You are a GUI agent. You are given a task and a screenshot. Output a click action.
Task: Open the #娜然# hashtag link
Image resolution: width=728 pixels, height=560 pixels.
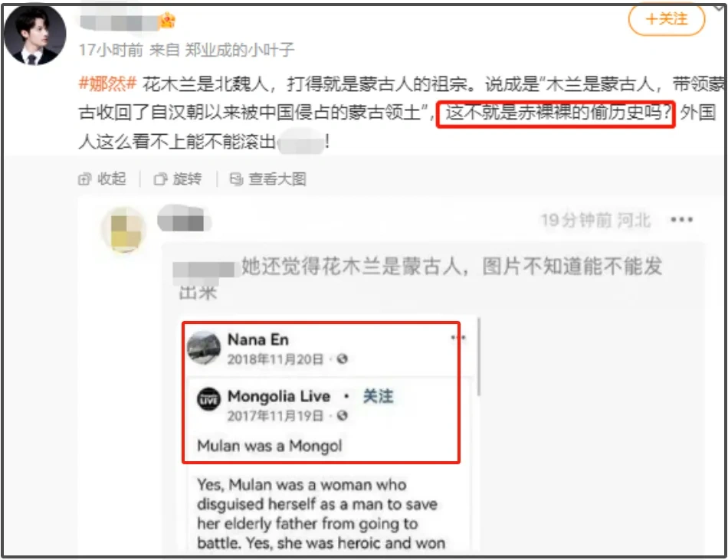(x=107, y=84)
